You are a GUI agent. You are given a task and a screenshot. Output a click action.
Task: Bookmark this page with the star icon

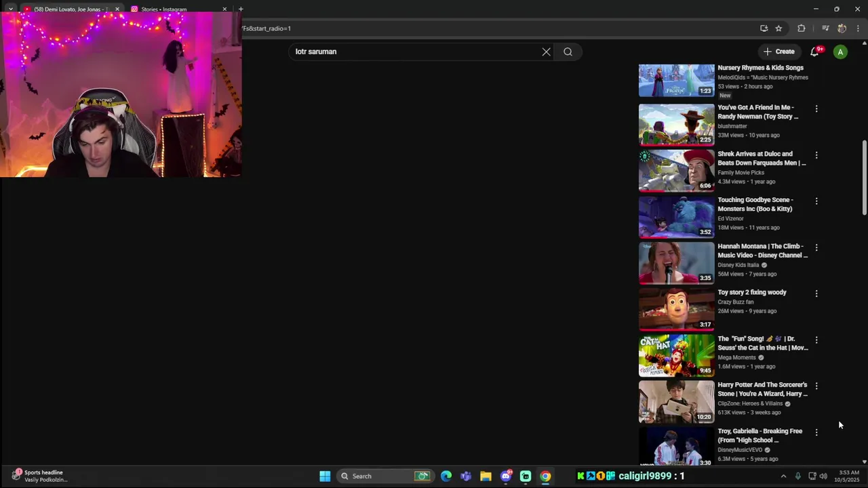(x=778, y=28)
